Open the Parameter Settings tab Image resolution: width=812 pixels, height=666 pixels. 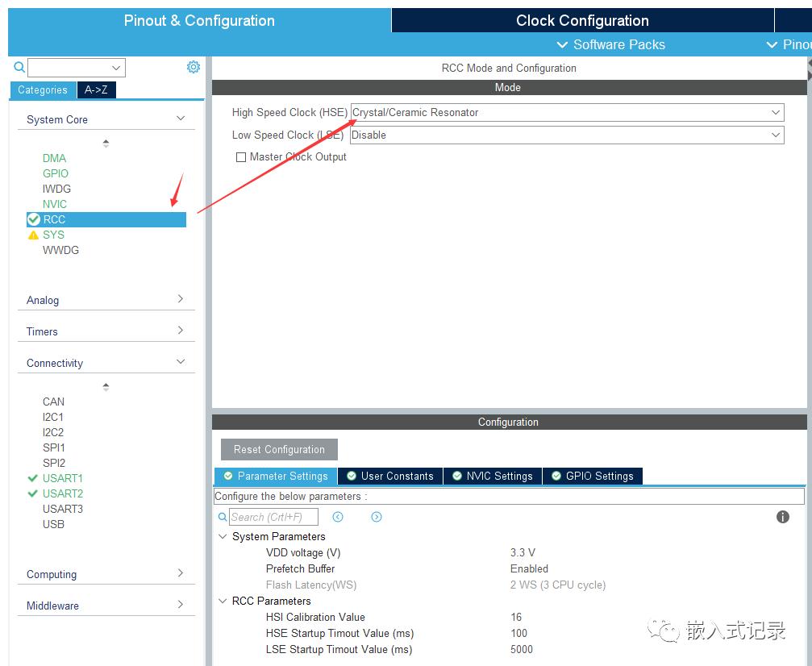(x=276, y=476)
